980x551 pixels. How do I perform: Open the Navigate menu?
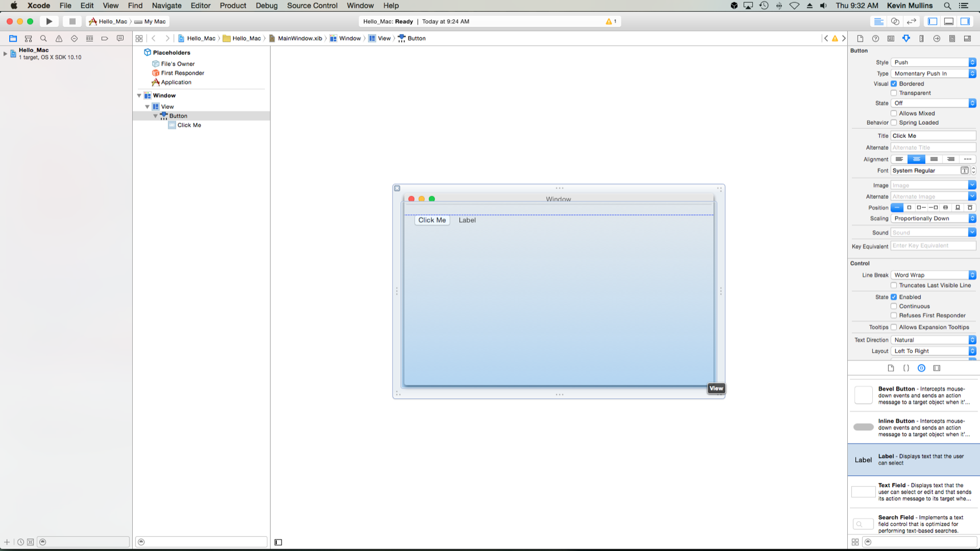166,6
